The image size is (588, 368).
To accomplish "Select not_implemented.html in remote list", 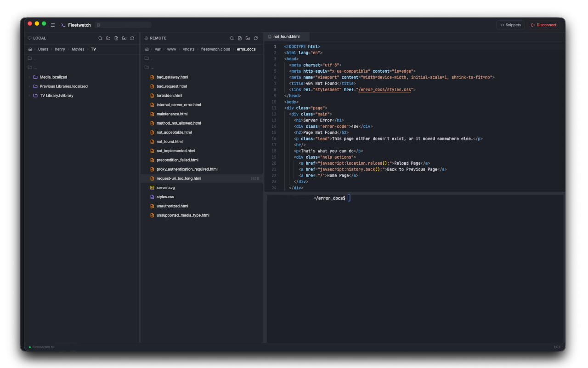I will (202, 151).
